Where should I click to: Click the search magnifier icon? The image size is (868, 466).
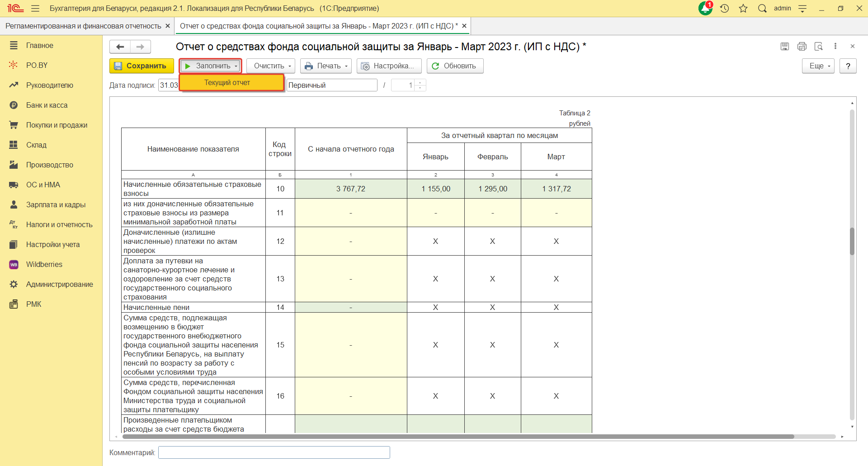click(x=762, y=9)
